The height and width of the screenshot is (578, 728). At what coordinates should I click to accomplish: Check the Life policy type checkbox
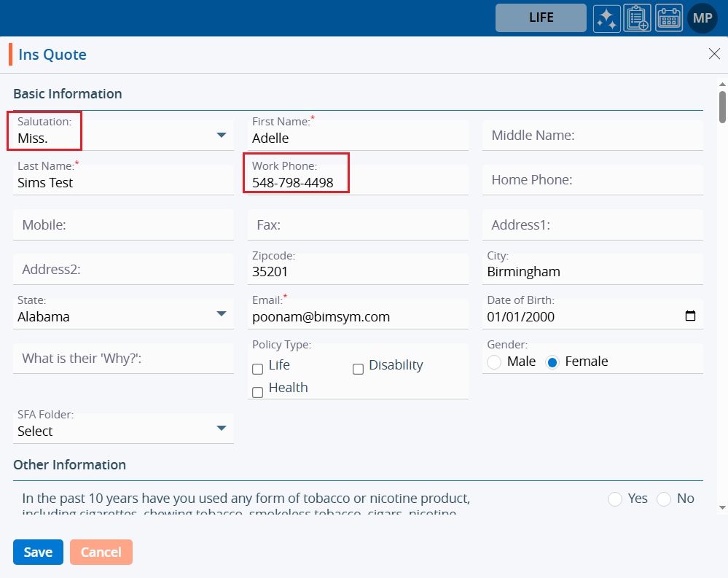[257, 370]
